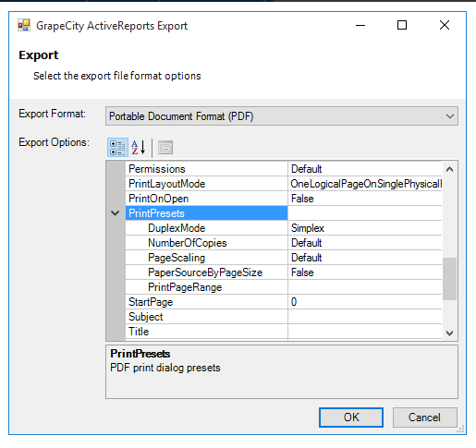Click the PrintPageRange value field
476x448 pixels.
pyautogui.click(x=365, y=287)
